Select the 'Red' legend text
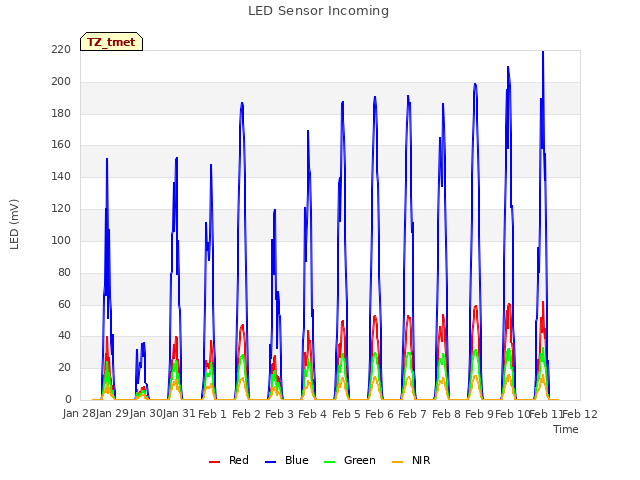Image resolution: width=640 pixels, height=480 pixels. point(239,460)
